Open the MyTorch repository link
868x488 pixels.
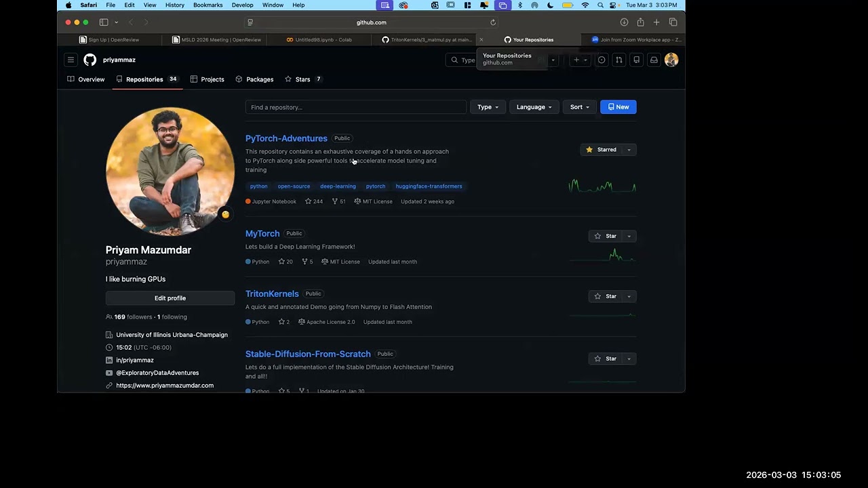[x=262, y=233]
